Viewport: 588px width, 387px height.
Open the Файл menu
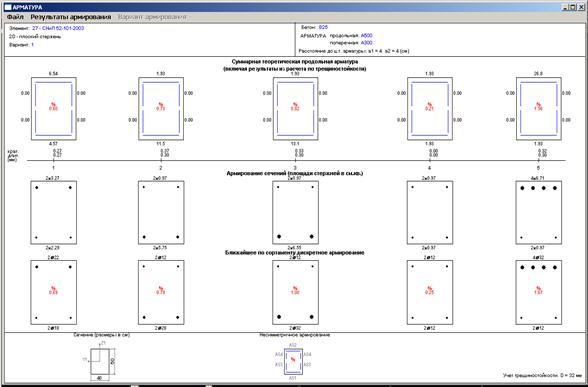pos(15,17)
